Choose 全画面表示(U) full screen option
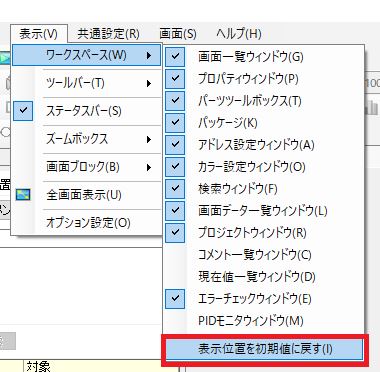The width and height of the screenshot is (380, 372). 87,195
